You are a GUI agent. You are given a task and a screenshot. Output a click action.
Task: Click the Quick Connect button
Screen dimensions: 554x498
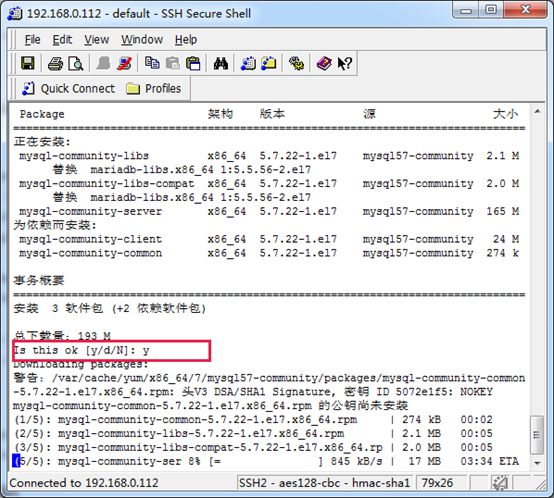pyautogui.click(x=69, y=88)
